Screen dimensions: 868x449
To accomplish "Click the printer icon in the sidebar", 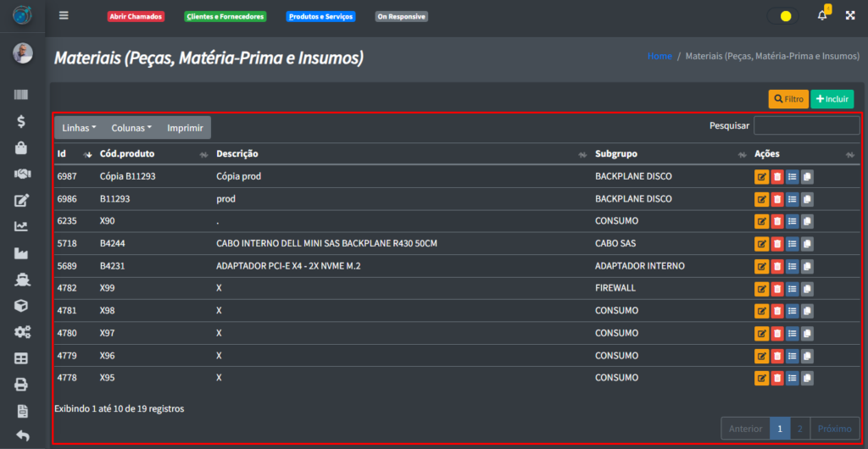I will pos(22,385).
